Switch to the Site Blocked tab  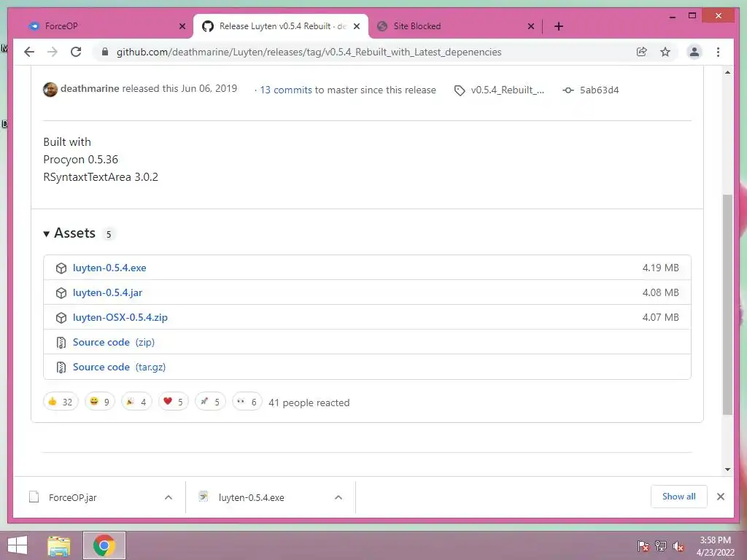(x=457, y=26)
